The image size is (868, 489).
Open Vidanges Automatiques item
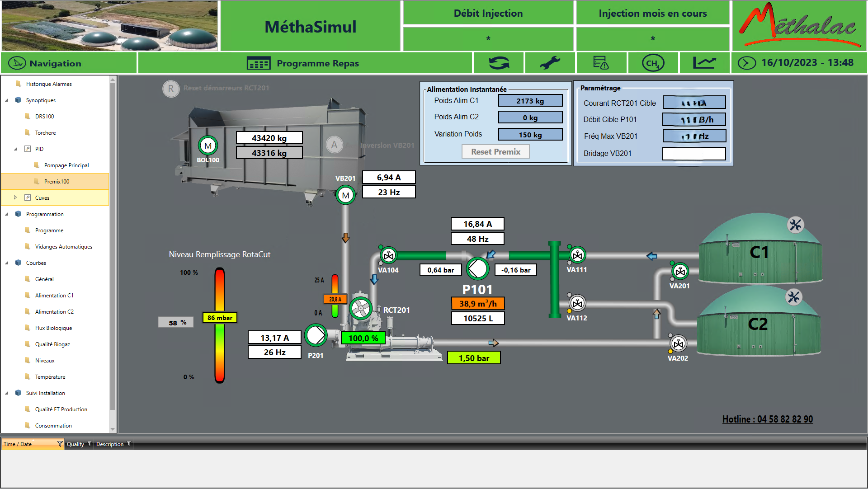coord(63,247)
